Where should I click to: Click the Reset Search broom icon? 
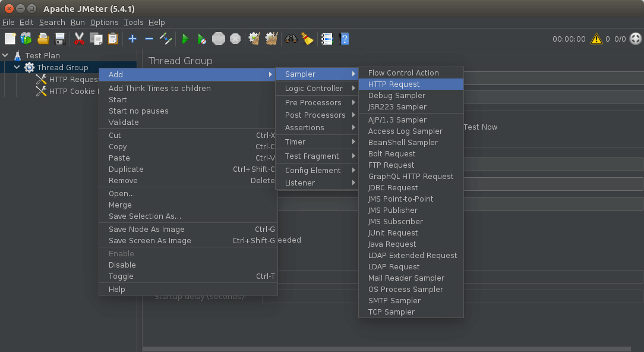click(307, 39)
